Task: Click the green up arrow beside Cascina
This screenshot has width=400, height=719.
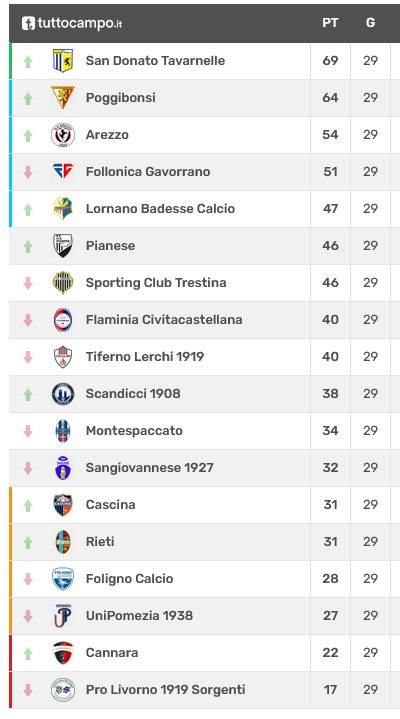Action: coord(28,505)
